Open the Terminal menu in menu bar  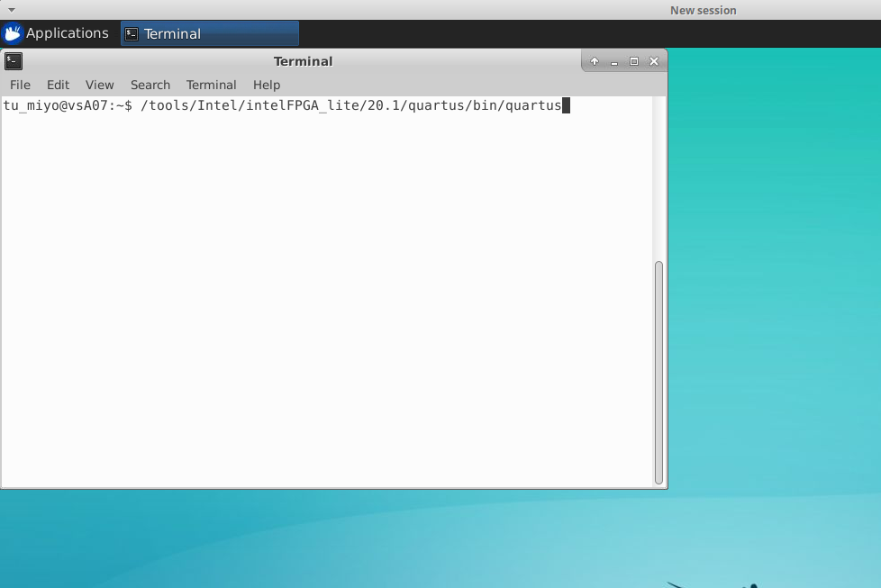point(211,85)
